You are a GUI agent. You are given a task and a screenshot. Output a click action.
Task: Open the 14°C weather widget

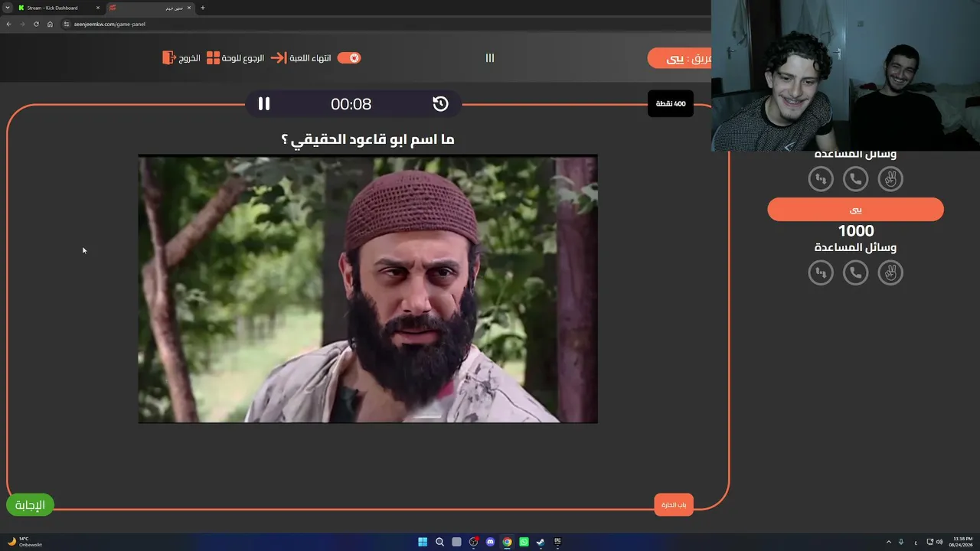[x=23, y=542]
